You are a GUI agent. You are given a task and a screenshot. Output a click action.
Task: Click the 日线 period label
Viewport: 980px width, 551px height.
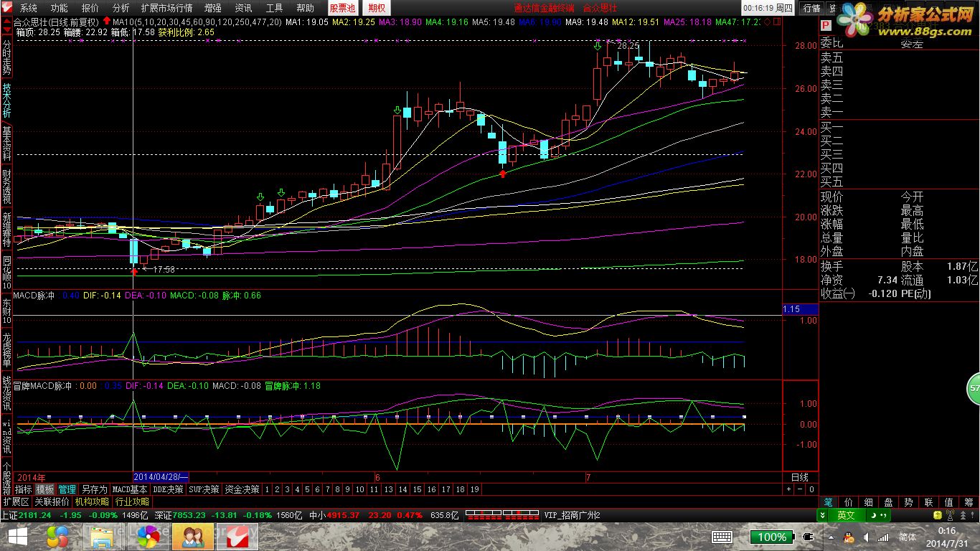pos(800,477)
